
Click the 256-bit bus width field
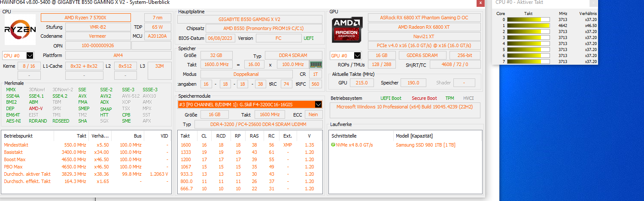(x=465, y=55)
